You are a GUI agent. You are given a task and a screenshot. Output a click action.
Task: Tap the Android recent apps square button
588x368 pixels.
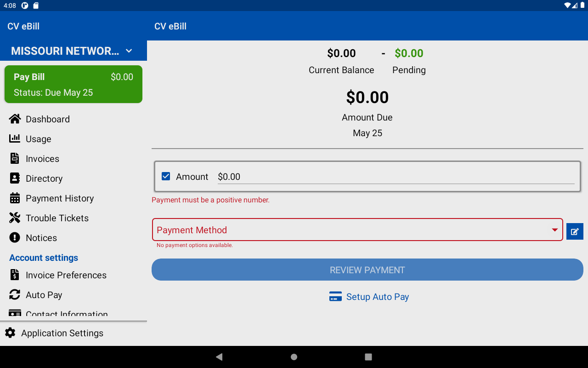point(368,357)
